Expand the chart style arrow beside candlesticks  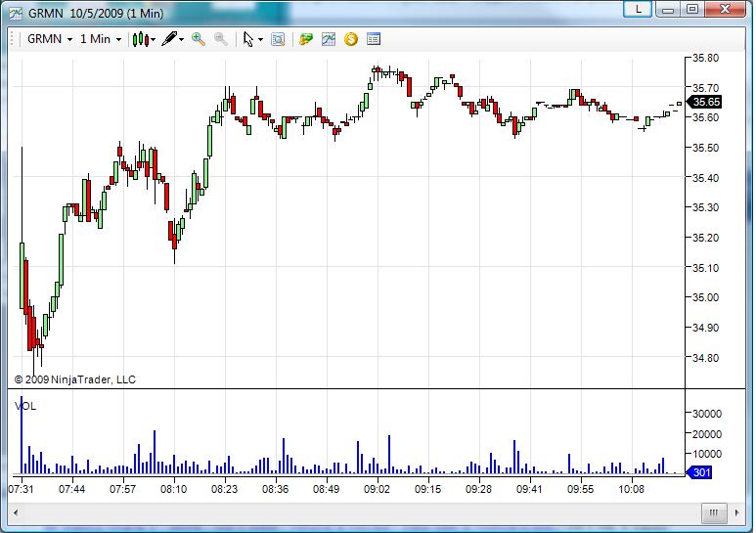tap(153, 39)
